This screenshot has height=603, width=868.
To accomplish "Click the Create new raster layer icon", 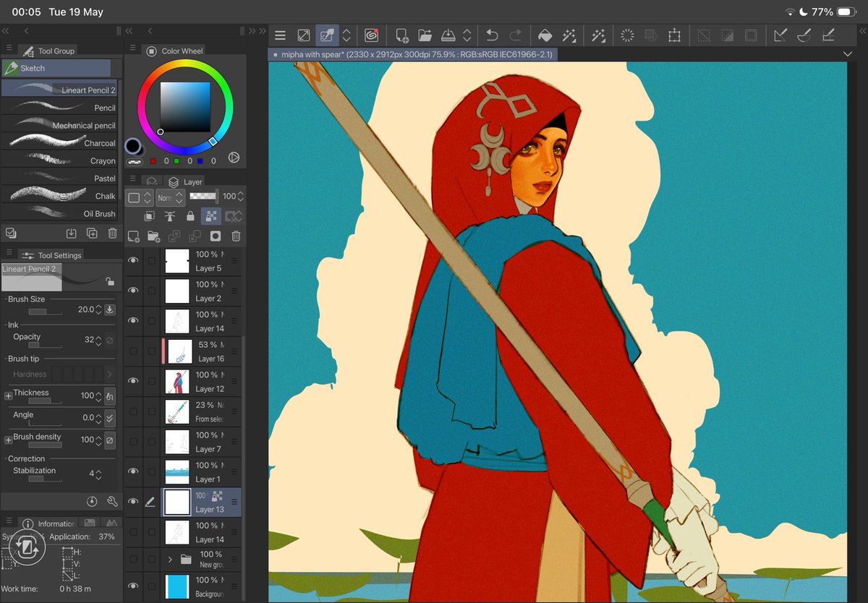I will 133,236.
